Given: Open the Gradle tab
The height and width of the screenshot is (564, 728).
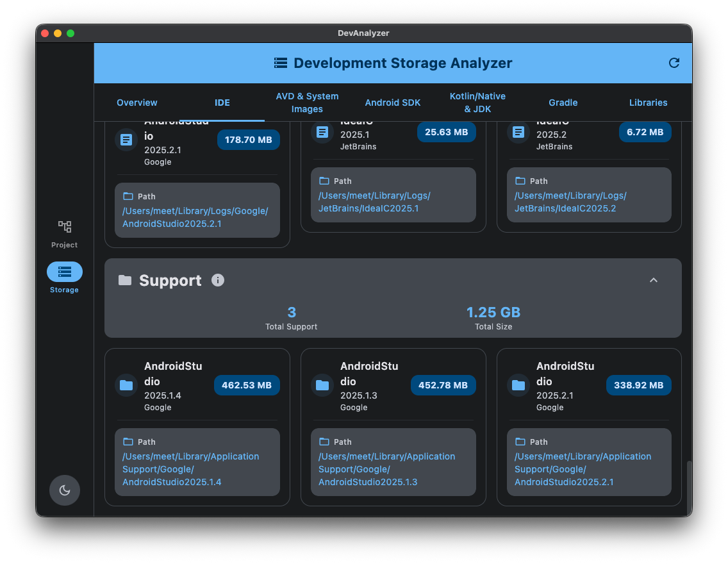Looking at the screenshot, I should (x=563, y=103).
